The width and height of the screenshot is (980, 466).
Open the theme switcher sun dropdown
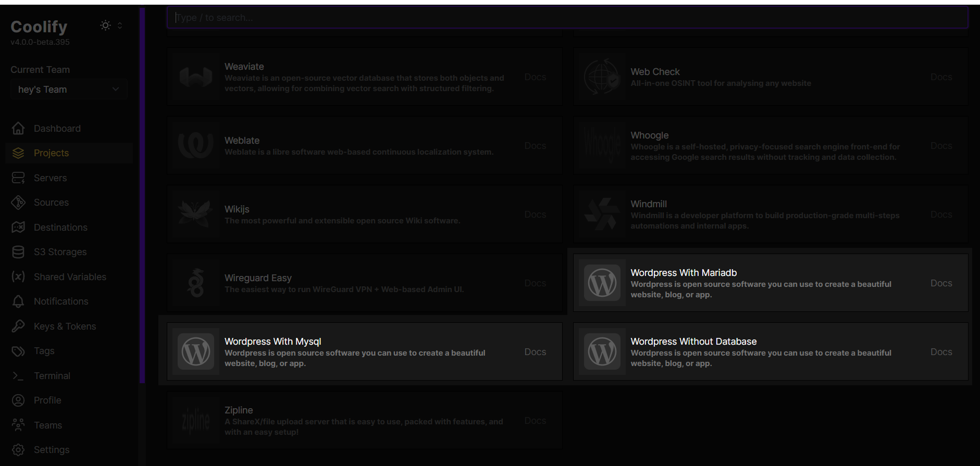pos(111,26)
